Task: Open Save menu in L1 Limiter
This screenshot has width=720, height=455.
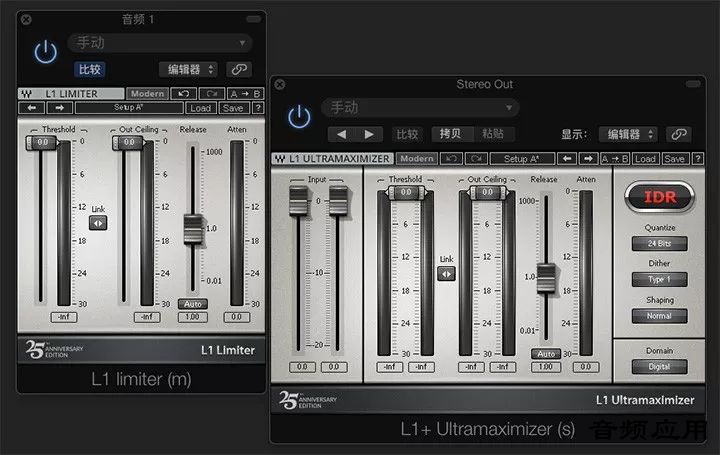Action: coord(233,108)
